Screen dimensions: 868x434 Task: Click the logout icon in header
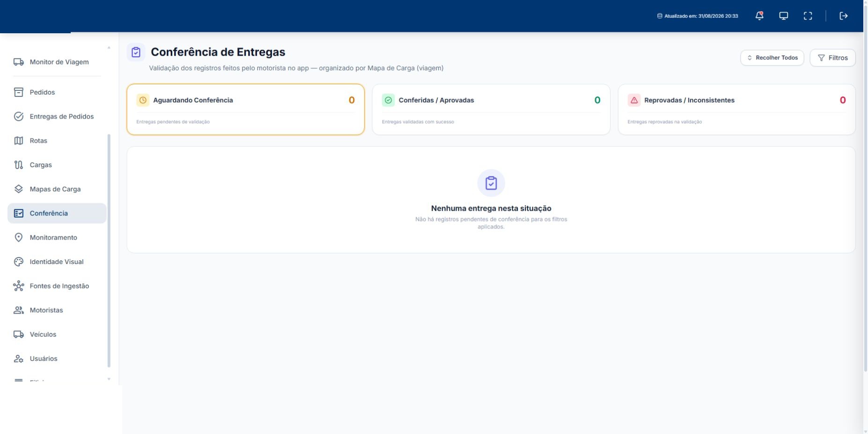point(844,16)
